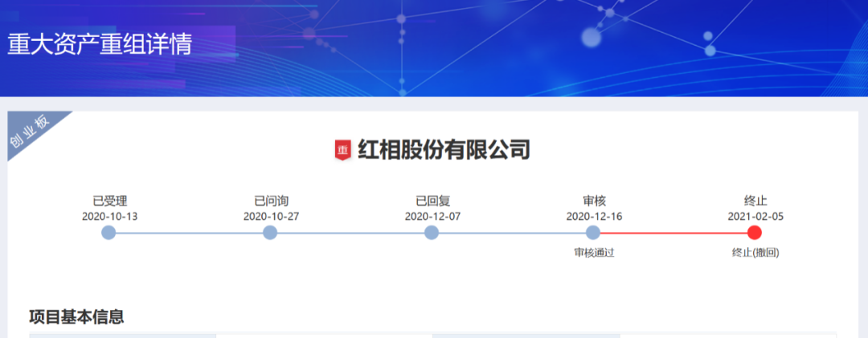868x338 pixels.
Task: Click the 创业板 corner ribbon badge
Action: pos(30,131)
